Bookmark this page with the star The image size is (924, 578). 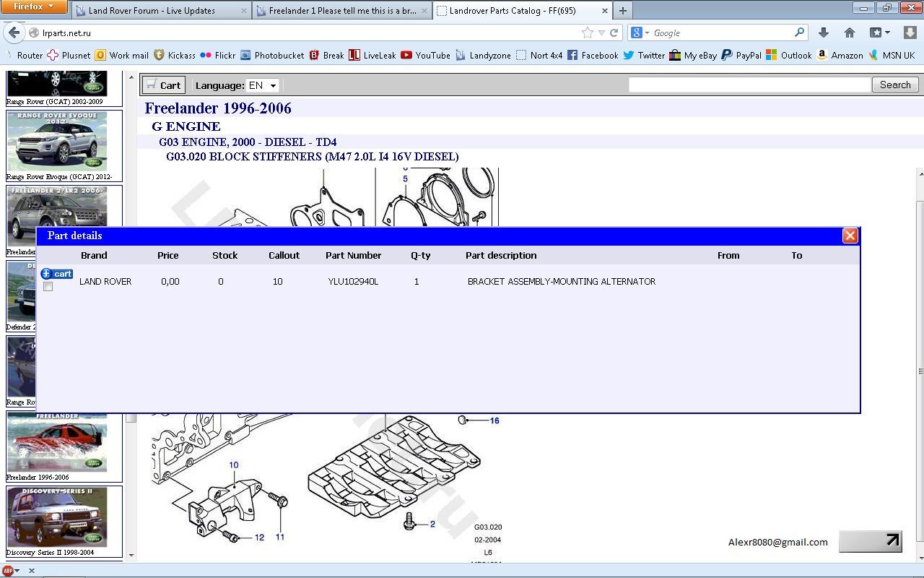pyautogui.click(x=588, y=33)
